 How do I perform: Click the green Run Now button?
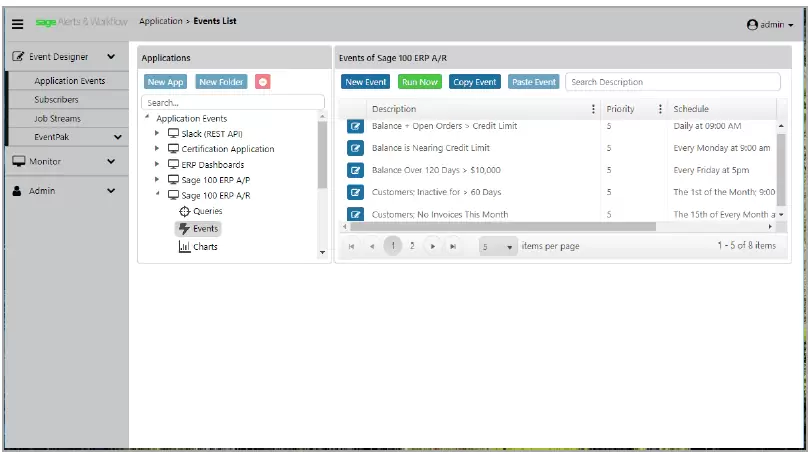click(x=419, y=82)
